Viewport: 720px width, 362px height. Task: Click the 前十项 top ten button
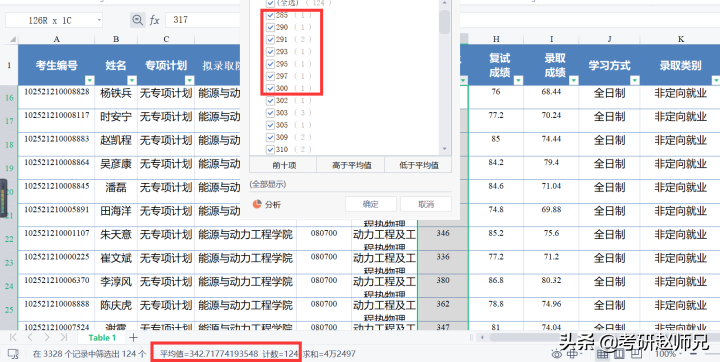283,165
